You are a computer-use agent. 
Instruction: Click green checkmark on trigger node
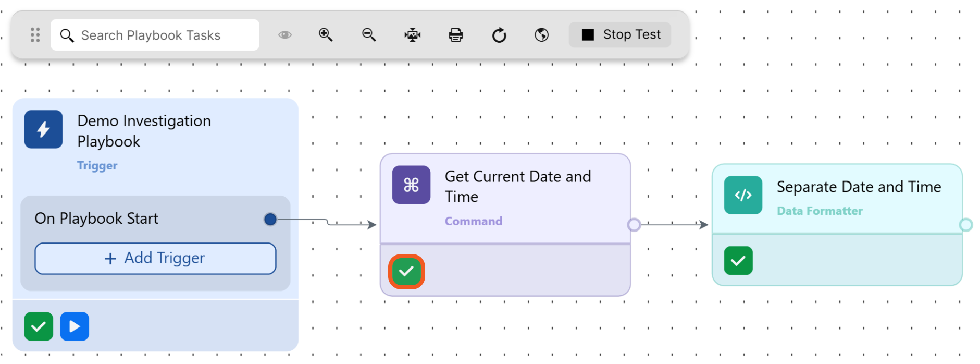tap(39, 326)
